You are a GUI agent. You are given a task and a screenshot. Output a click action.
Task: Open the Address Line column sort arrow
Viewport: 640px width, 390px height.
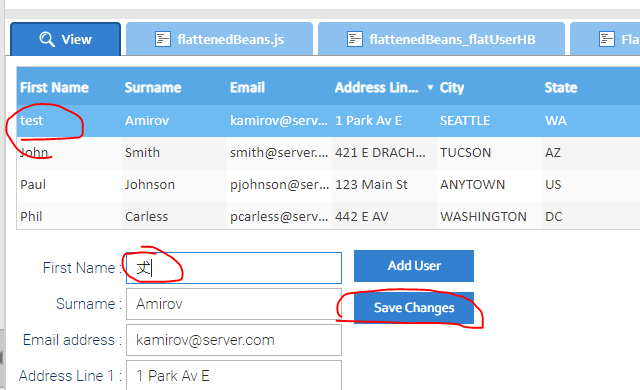(430, 87)
